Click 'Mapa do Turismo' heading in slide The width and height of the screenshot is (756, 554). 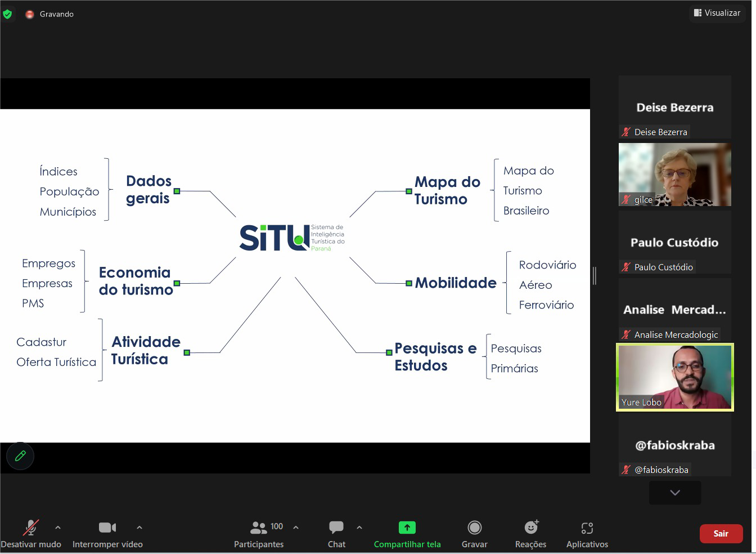[447, 190]
